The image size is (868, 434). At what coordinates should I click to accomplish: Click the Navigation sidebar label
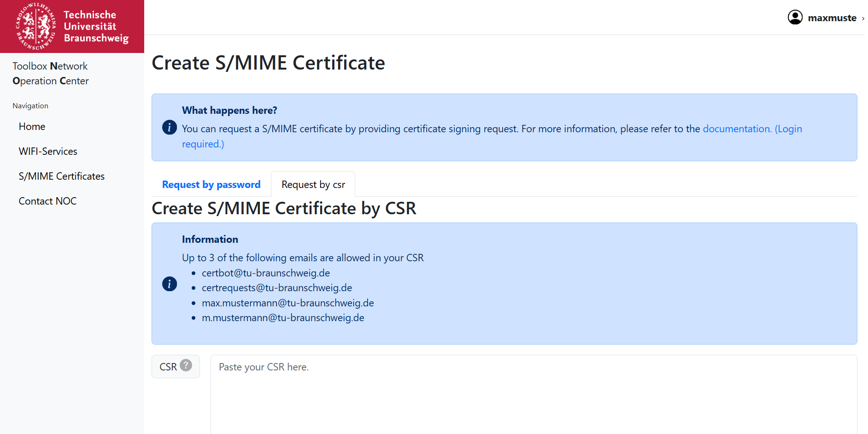(x=30, y=106)
